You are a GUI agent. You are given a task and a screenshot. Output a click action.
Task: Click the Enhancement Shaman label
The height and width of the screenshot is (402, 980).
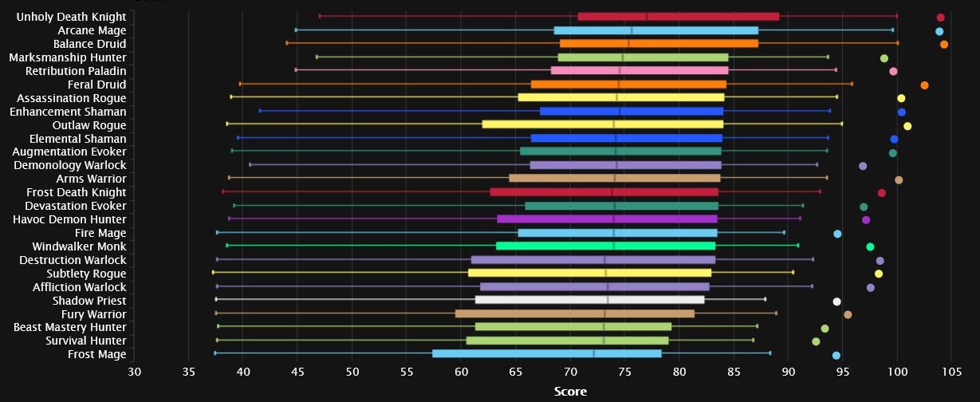point(68,112)
